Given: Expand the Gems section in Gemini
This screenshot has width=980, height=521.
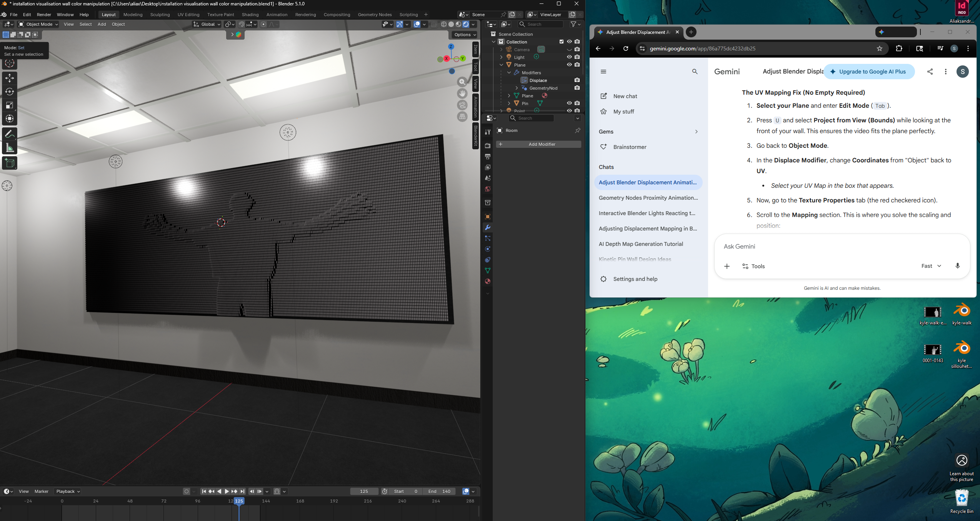Looking at the screenshot, I should coord(696,132).
